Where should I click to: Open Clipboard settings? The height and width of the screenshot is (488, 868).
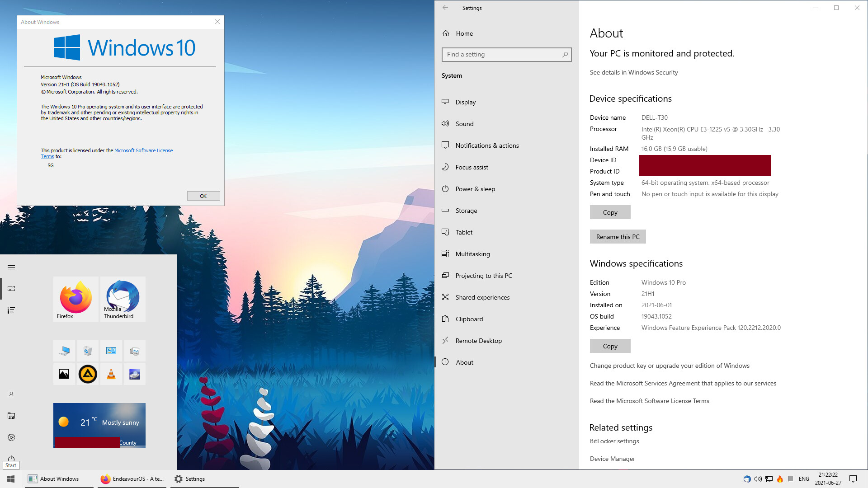[x=507, y=319]
